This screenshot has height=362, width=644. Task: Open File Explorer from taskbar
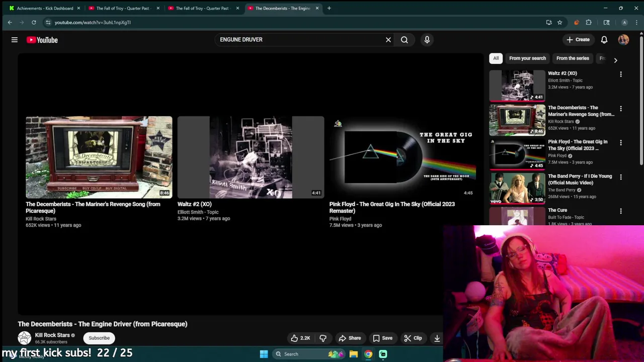click(354, 354)
